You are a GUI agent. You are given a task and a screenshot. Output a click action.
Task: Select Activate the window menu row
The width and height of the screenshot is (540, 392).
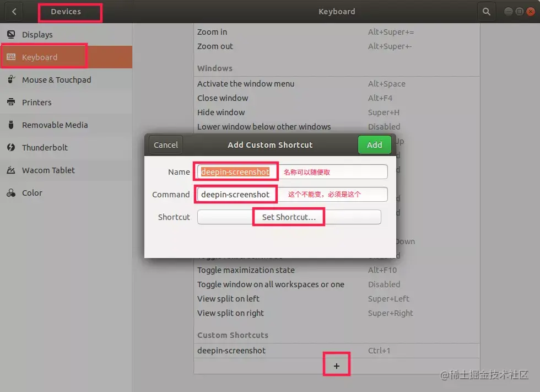(x=337, y=84)
